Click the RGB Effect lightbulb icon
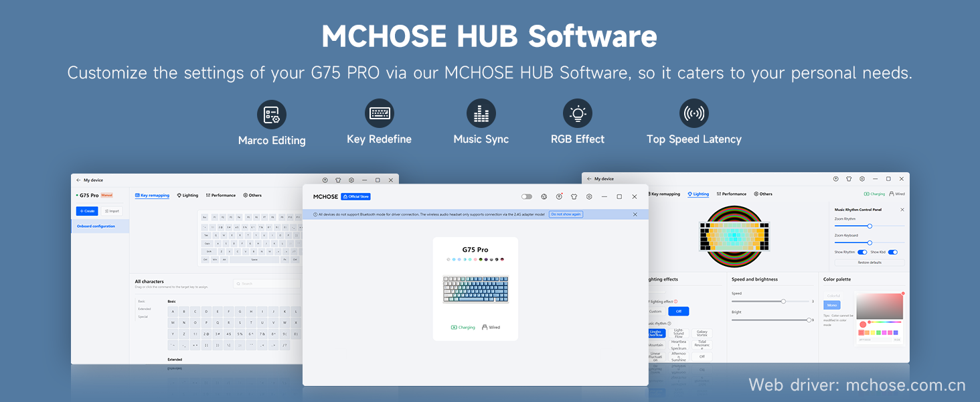Image resolution: width=980 pixels, height=402 pixels. (x=577, y=114)
